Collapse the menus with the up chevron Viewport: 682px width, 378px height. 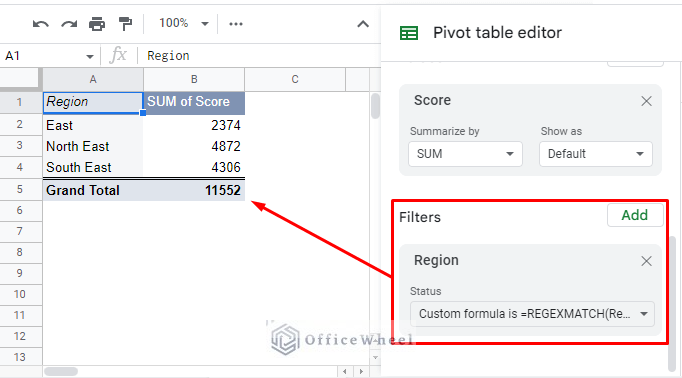363,24
